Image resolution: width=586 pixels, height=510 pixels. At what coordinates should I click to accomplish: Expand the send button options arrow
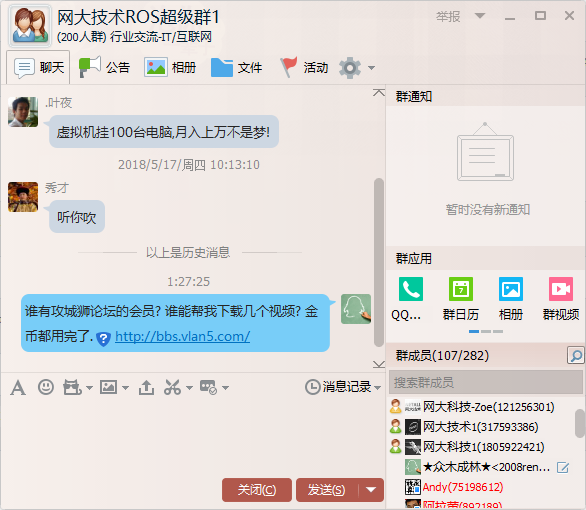pos(371,490)
